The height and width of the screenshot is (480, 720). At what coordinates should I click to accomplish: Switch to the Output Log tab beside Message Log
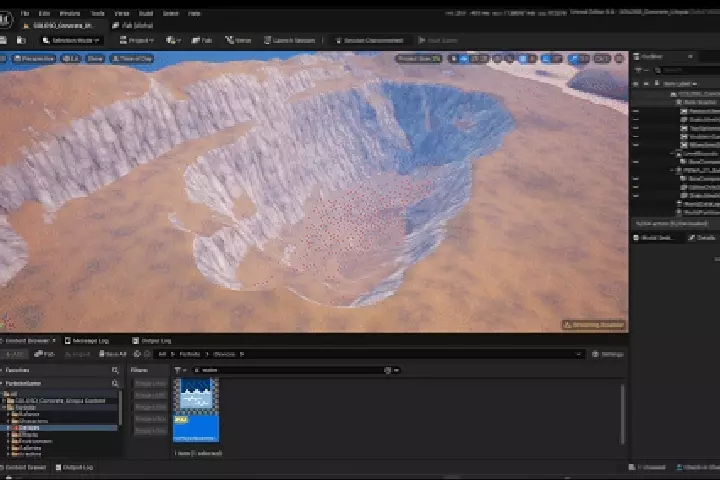point(152,340)
